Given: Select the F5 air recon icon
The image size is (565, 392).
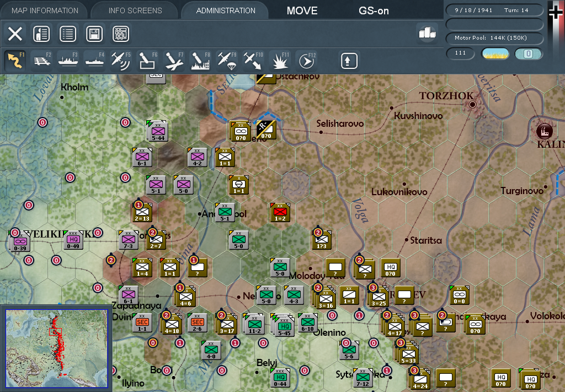Looking at the screenshot, I should point(121,61).
